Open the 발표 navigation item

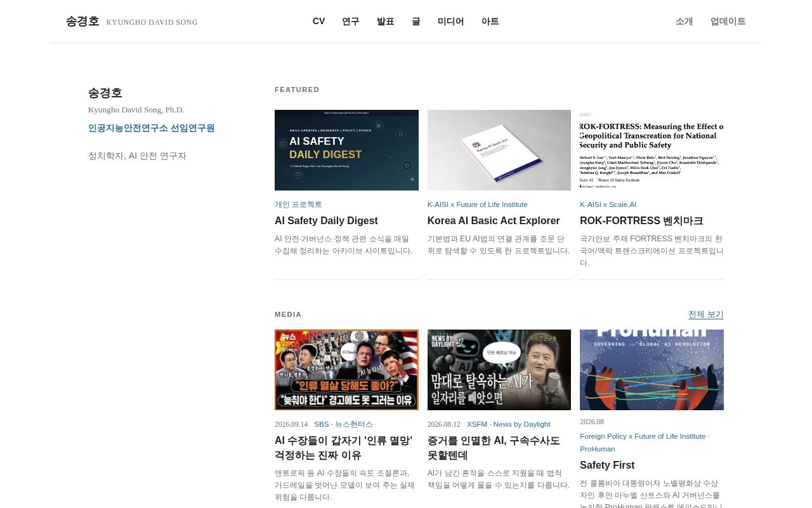pyautogui.click(x=386, y=22)
